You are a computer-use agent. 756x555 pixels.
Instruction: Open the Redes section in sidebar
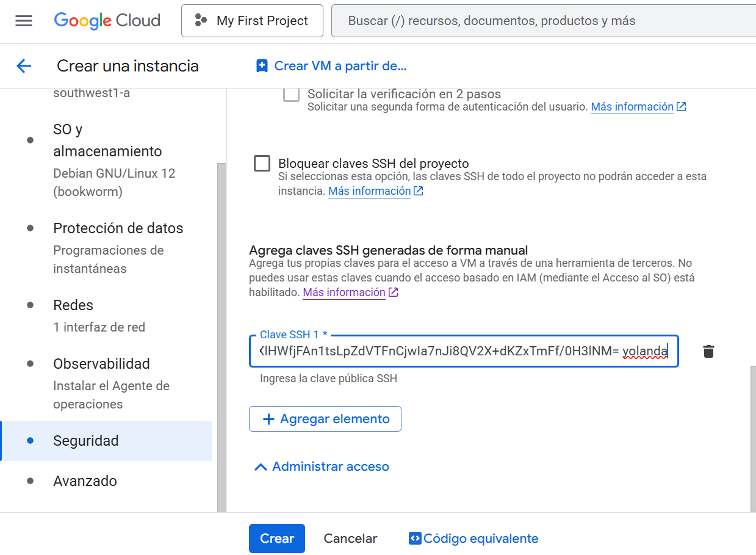coord(73,305)
